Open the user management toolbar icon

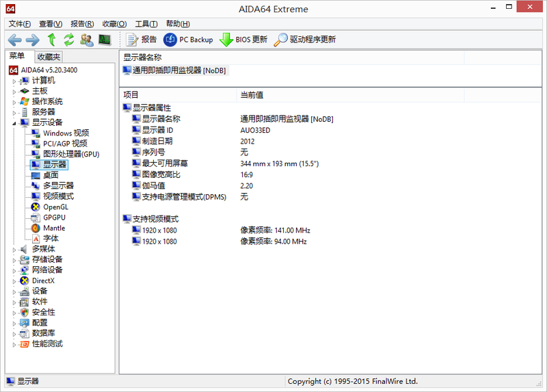click(87, 40)
